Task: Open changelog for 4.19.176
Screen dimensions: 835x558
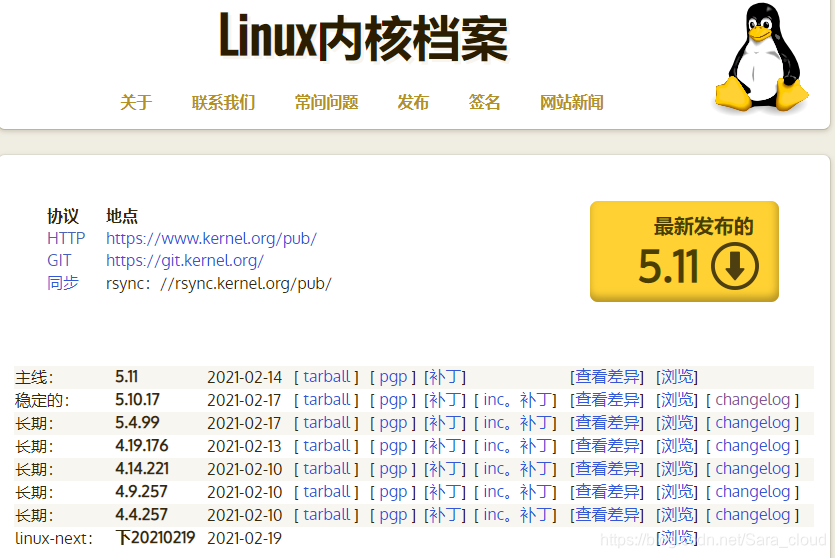Action: (752, 446)
